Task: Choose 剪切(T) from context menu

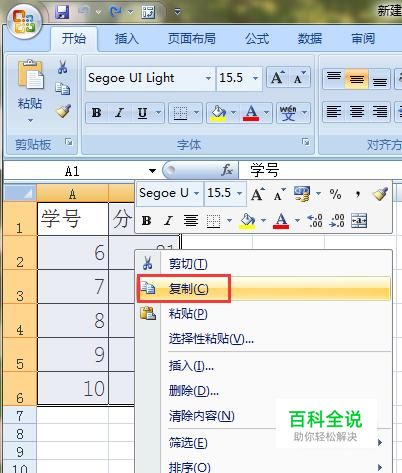Action: click(x=264, y=264)
